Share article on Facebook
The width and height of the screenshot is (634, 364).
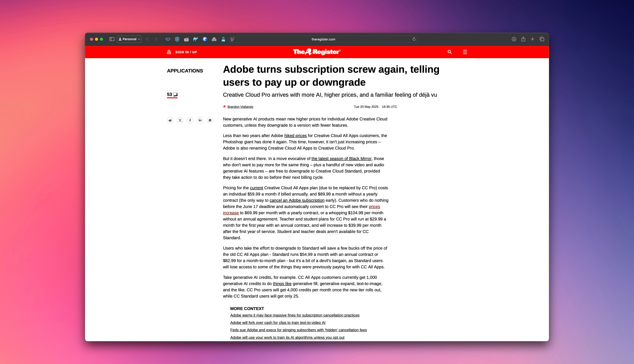pyautogui.click(x=190, y=120)
